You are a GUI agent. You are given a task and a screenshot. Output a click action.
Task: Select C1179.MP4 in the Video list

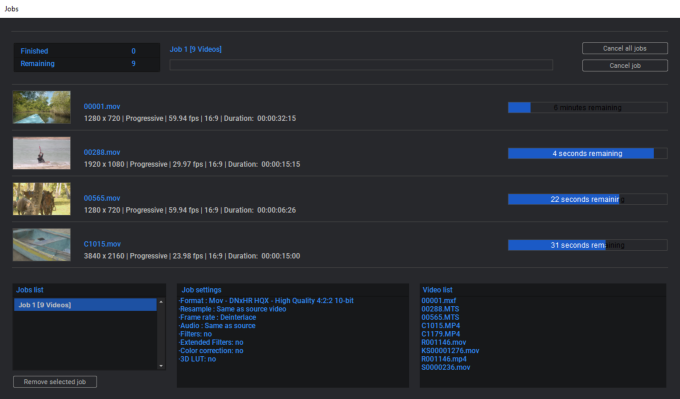click(x=441, y=334)
